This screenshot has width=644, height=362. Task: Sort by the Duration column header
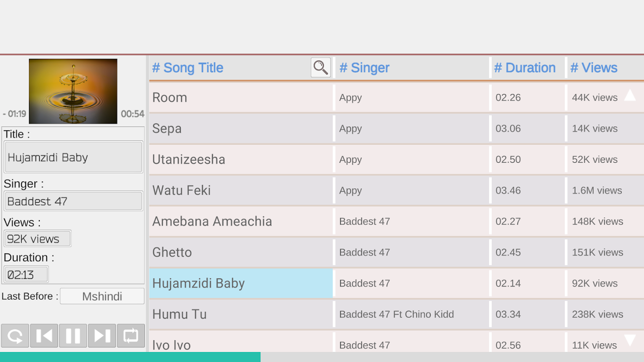pyautogui.click(x=524, y=68)
